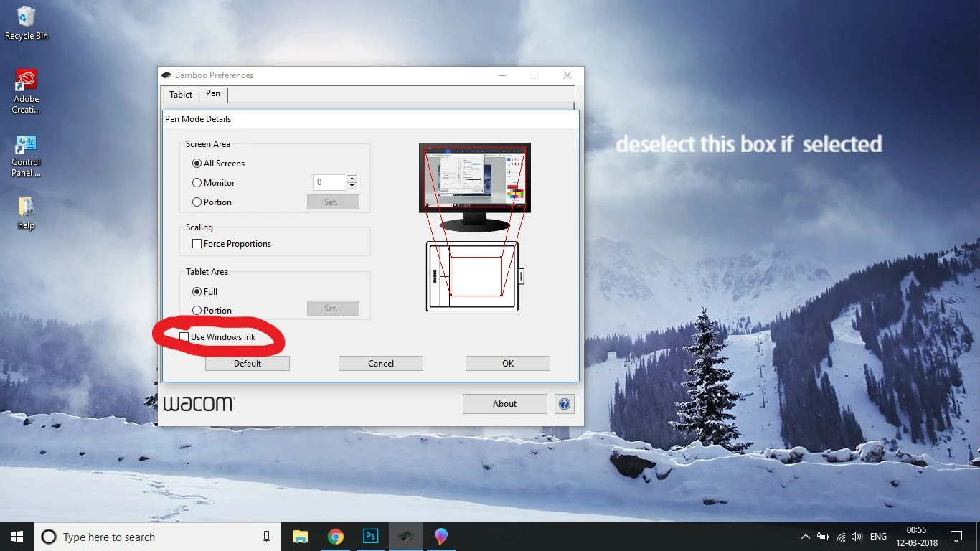Click the tablet area diagram
Screen dimensions: 980x551
(x=475, y=276)
